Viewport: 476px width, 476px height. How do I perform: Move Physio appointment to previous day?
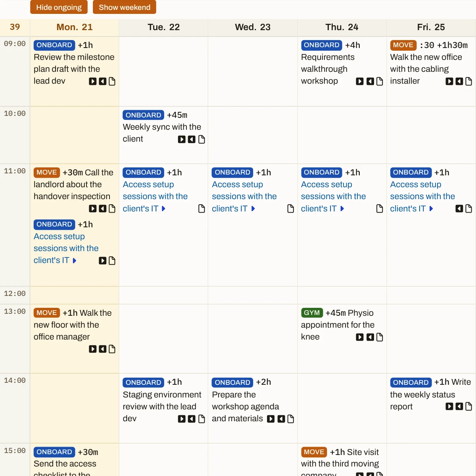coord(370,337)
